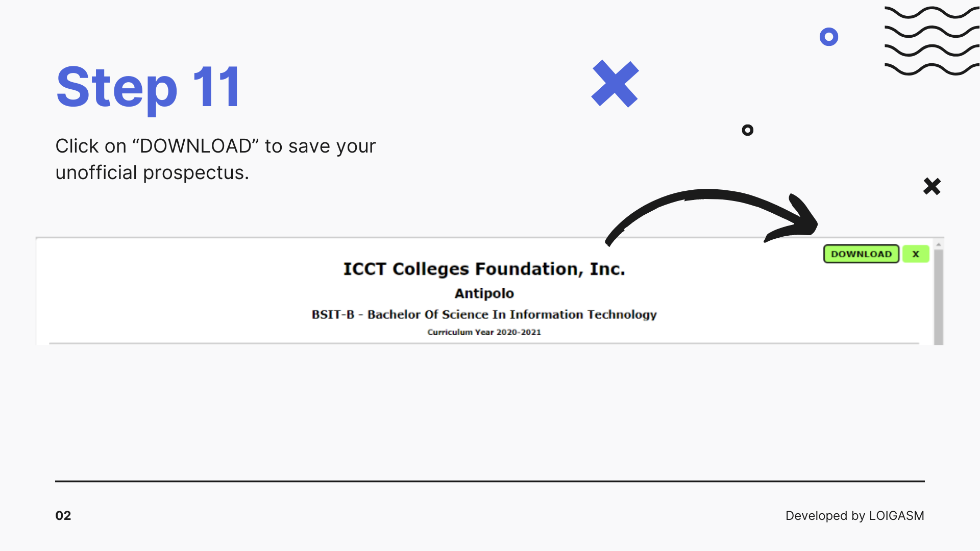Click the green DOWNLOAD button
This screenshot has height=551, width=980.
(x=861, y=254)
